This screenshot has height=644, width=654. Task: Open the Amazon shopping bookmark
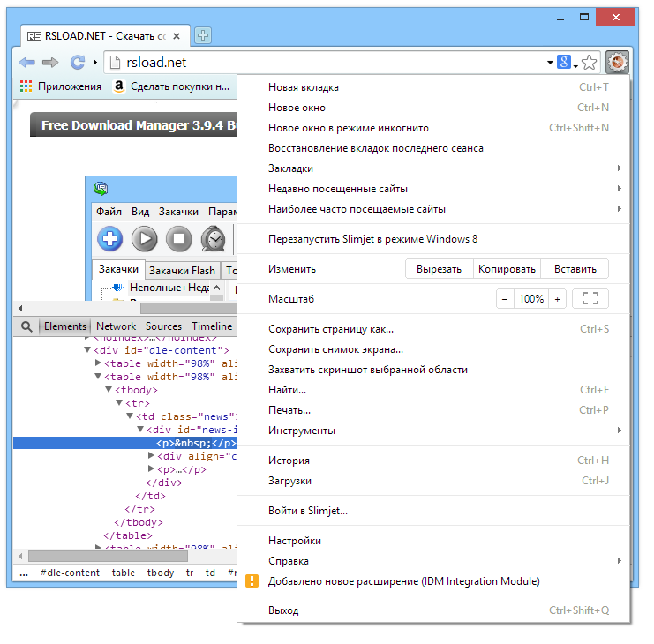171,86
